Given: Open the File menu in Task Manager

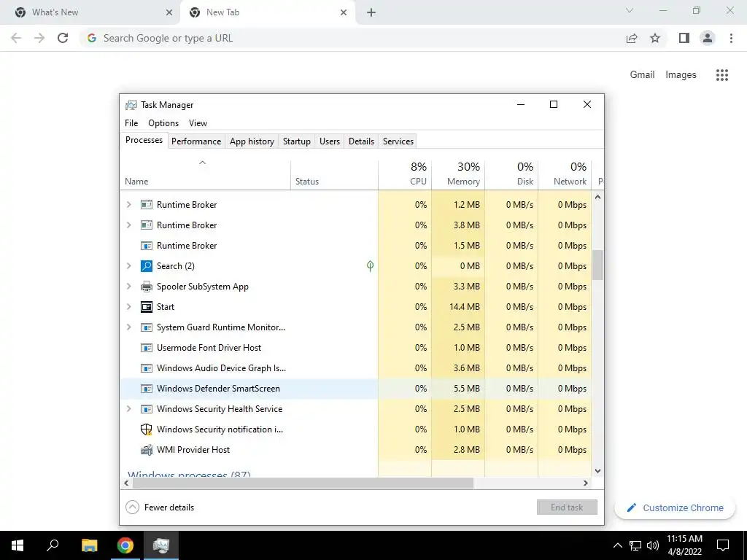Looking at the screenshot, I should tap(131, 122).
